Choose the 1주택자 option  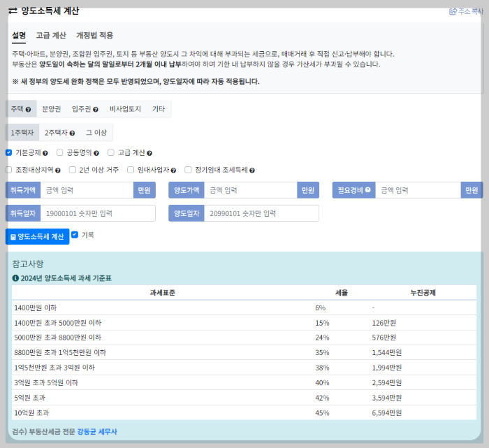pos(22,133)
